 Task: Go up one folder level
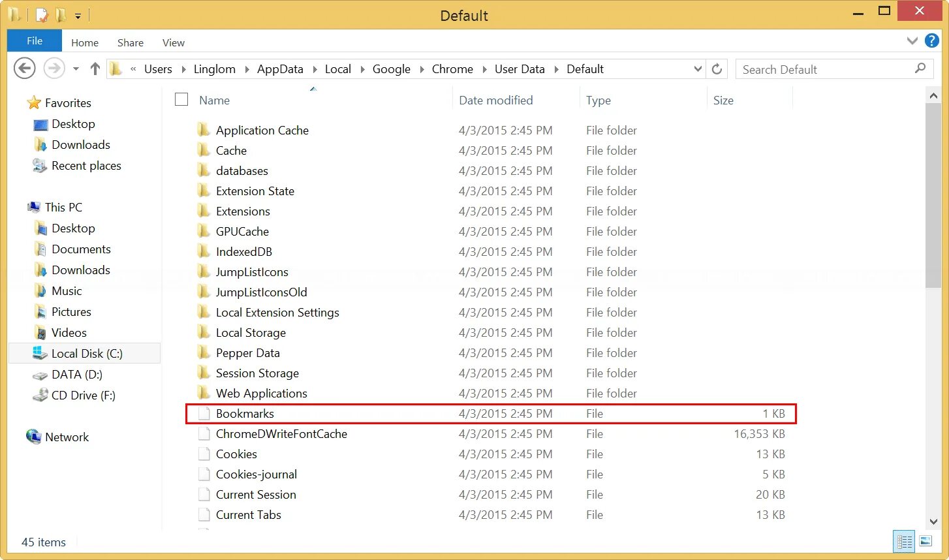tap(95, 69)
